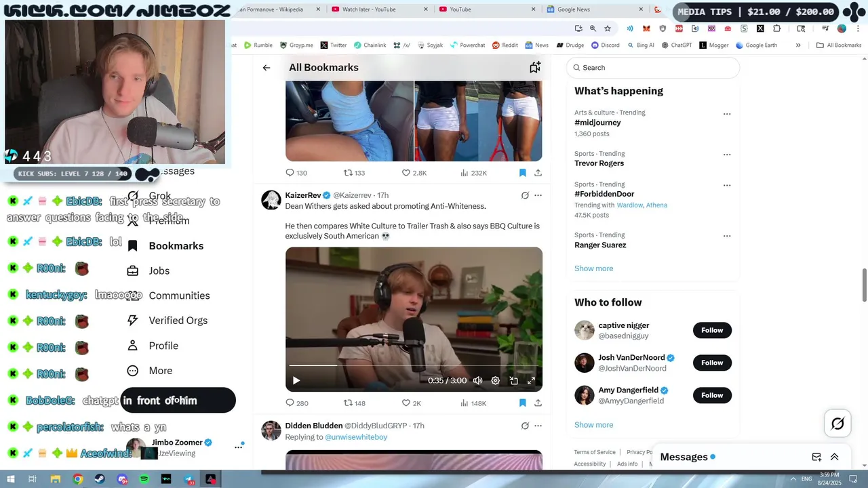Open more options for Trevor Rogers trend
868x488 pixels.
727,155
